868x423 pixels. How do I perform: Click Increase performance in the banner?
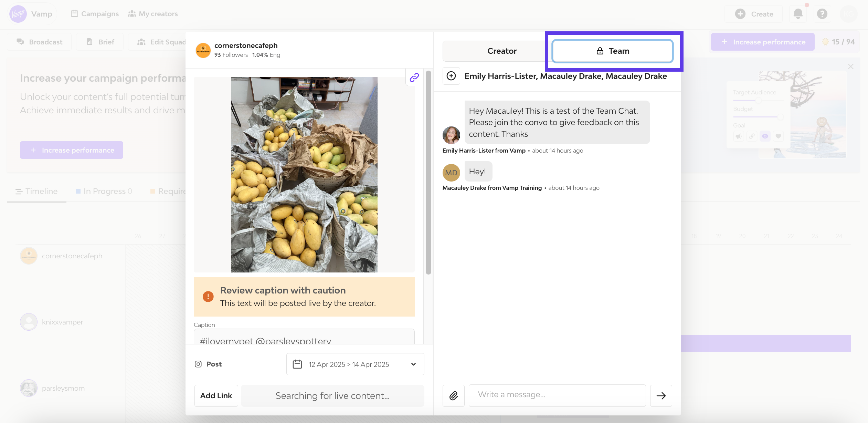point(72,150)
